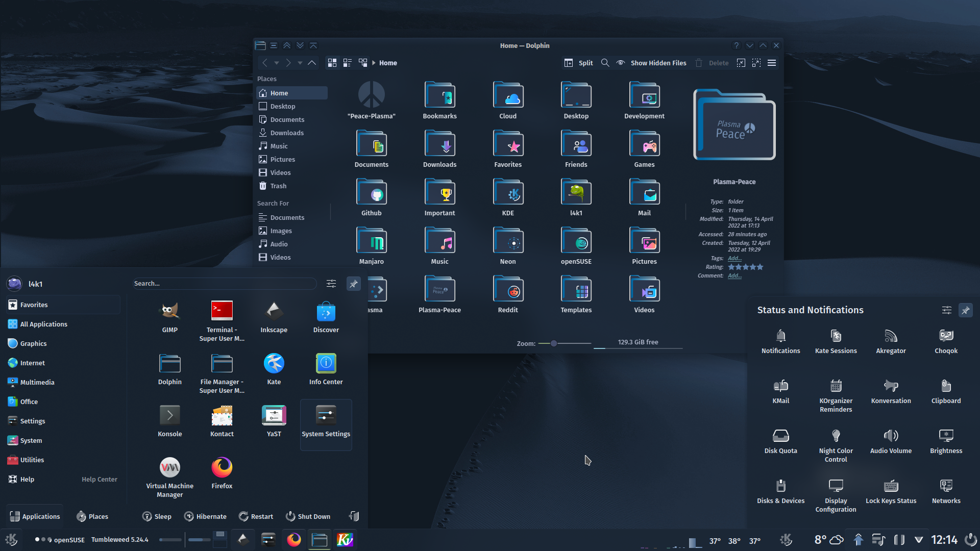Select Downloads in the Places sidebar
The width and height of the screenshot is (980, 551).
point(291,133)
